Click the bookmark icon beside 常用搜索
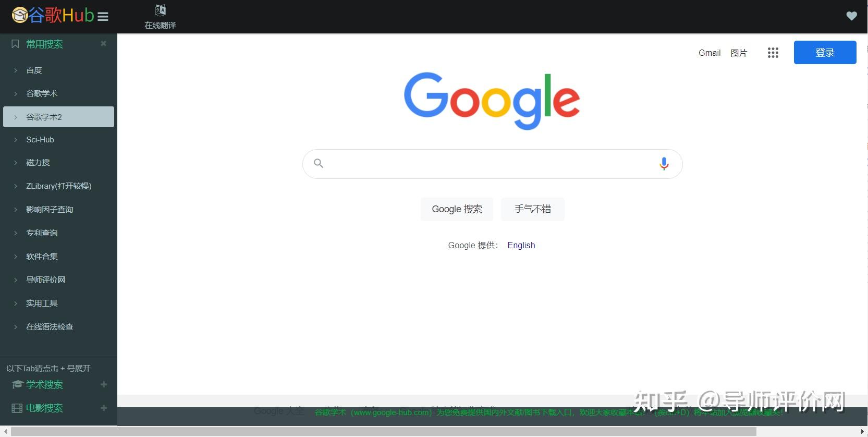Screen dimensions: 868x437 (15, 44)
